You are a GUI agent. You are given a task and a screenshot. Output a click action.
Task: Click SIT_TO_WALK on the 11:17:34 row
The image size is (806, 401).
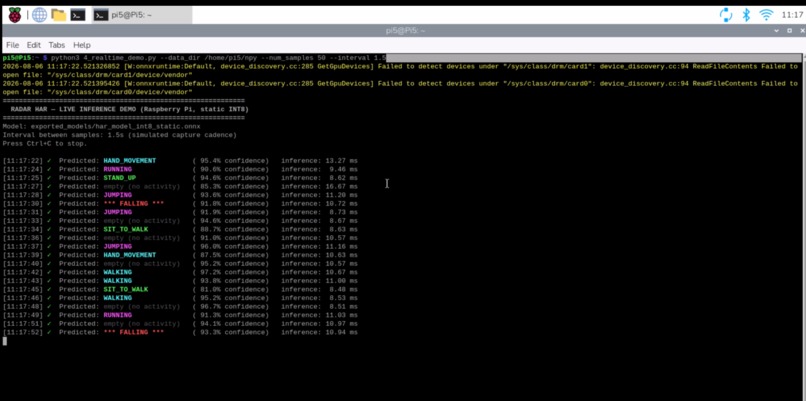tap(125, 229)
